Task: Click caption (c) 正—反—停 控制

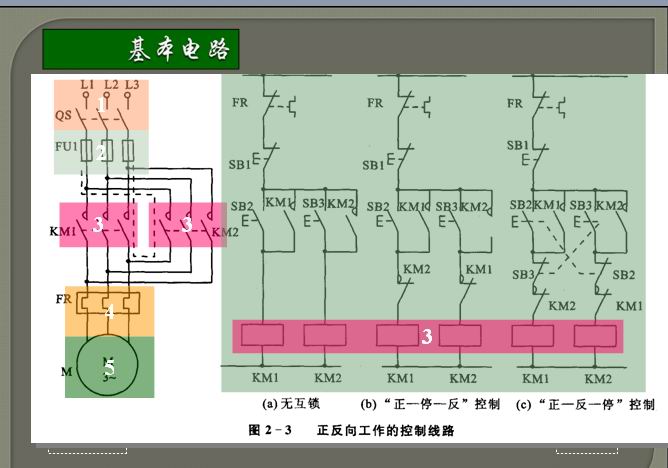Action: click(x=585, y=405)
